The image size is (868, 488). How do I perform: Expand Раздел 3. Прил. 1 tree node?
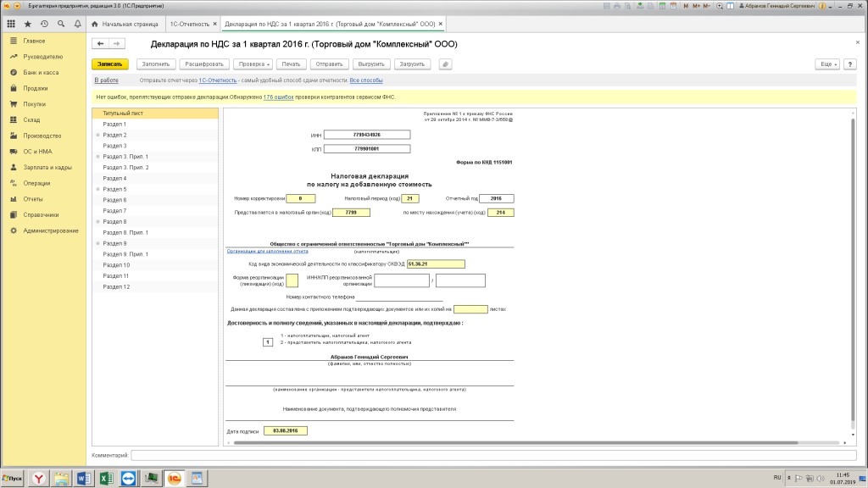click(x=98, y=157)
